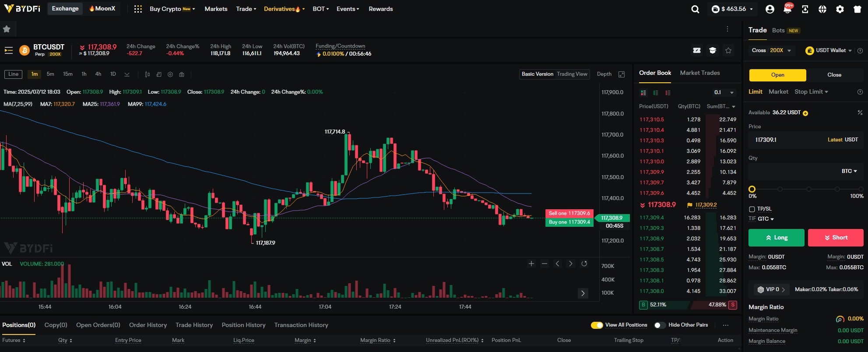
Task: Click the Latest price link in Price field
Action: pos(835,140)
